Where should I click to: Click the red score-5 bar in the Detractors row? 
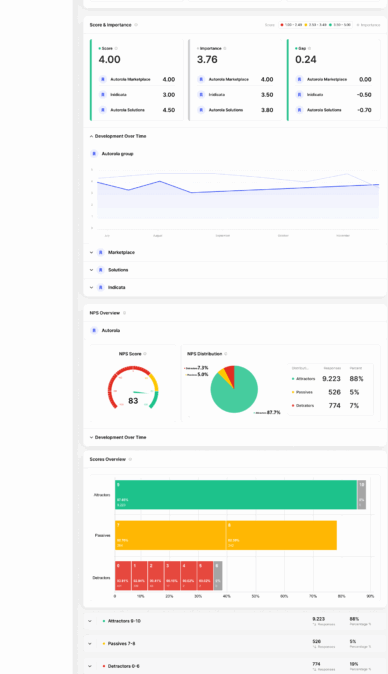pos(205,576)
